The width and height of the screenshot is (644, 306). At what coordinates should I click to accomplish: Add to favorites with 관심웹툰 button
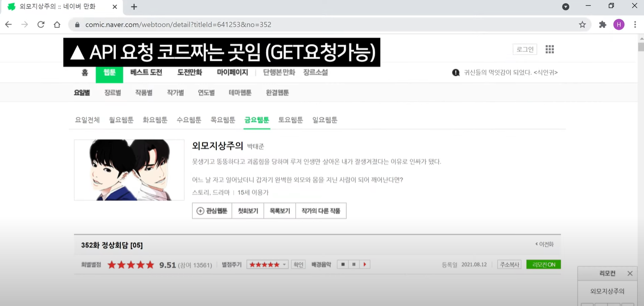point(212,211)
